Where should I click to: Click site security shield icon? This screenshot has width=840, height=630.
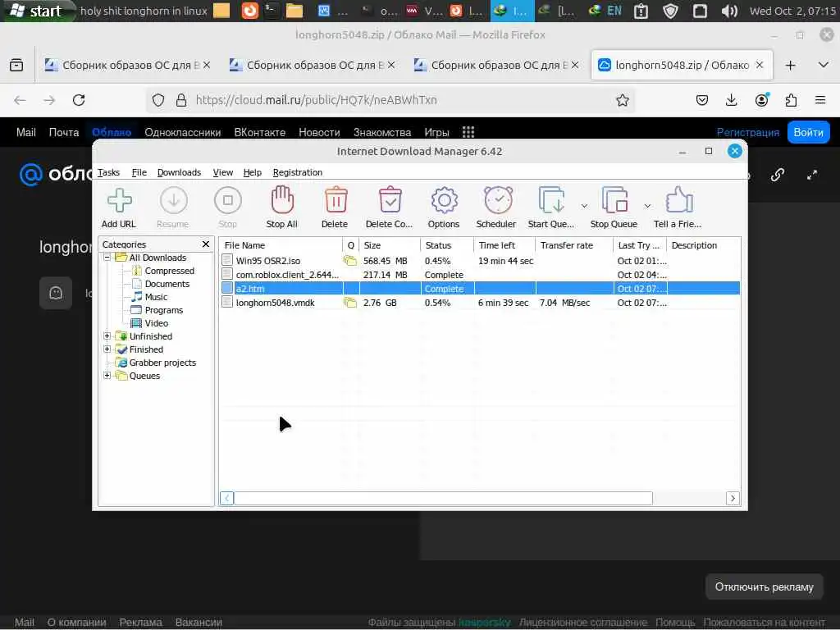point(158,100)
